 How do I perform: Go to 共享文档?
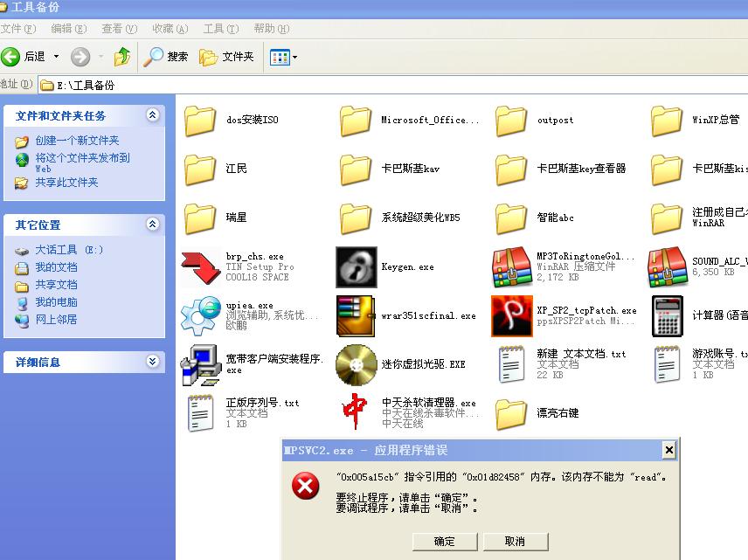coord(56,285)
